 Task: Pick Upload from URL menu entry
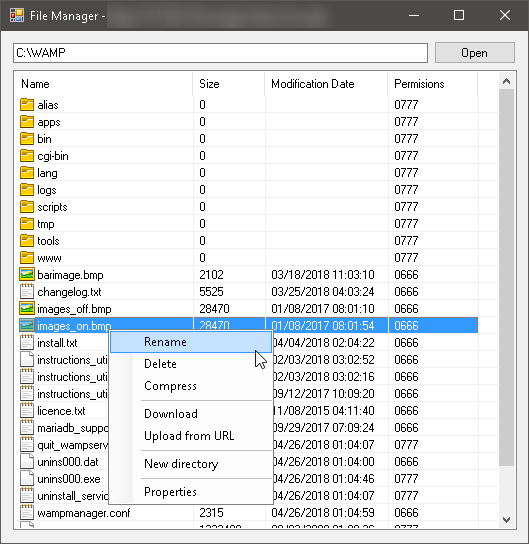(191, 436)
